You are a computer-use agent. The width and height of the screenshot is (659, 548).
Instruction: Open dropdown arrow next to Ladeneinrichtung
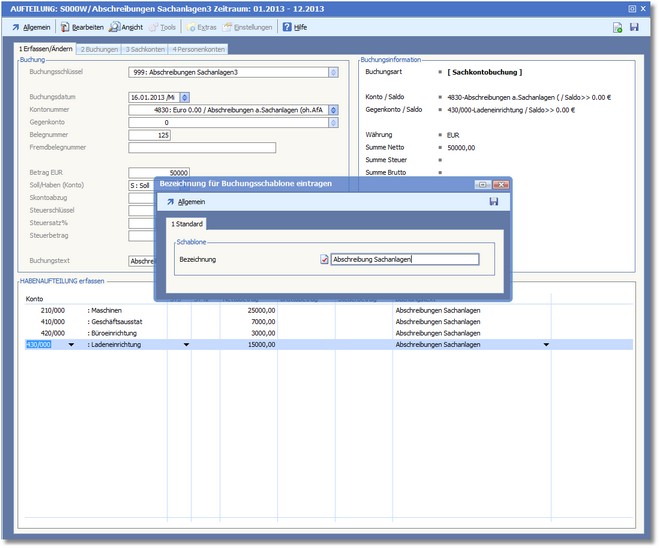187,345
